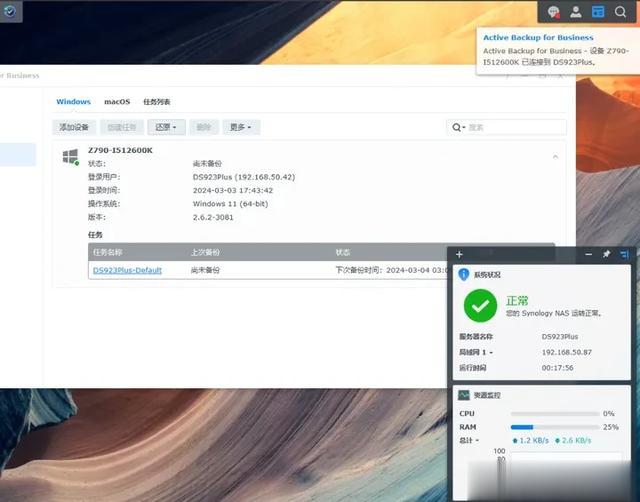Open the 还原 dropdown button
The height and width of the screenshot is (502, 640).
tap(166, 127)
